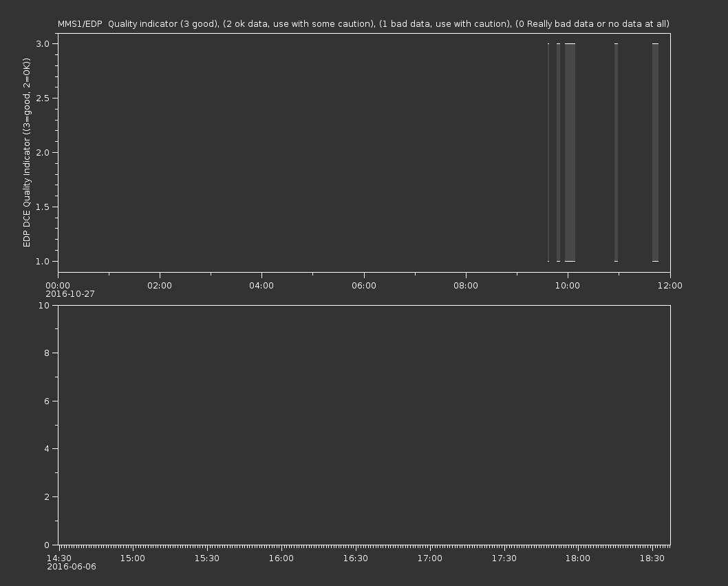This screenshot has width=728, height=586.
Task: Click the widest gray data bar at 10:00
Action: 570,152
